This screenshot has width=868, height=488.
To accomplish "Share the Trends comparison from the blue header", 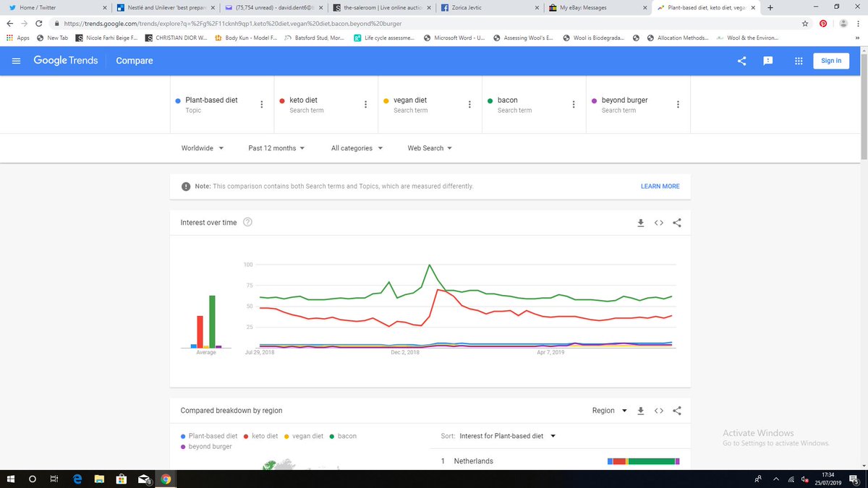I will [x=741, y=61].
